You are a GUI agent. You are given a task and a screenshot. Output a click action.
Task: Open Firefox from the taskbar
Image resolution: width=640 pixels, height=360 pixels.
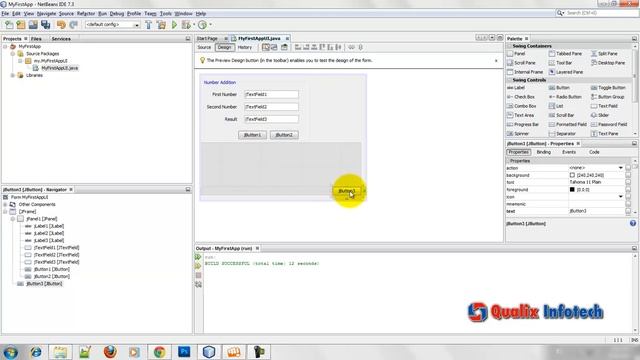pyautogui.click(x=110, y=352)
